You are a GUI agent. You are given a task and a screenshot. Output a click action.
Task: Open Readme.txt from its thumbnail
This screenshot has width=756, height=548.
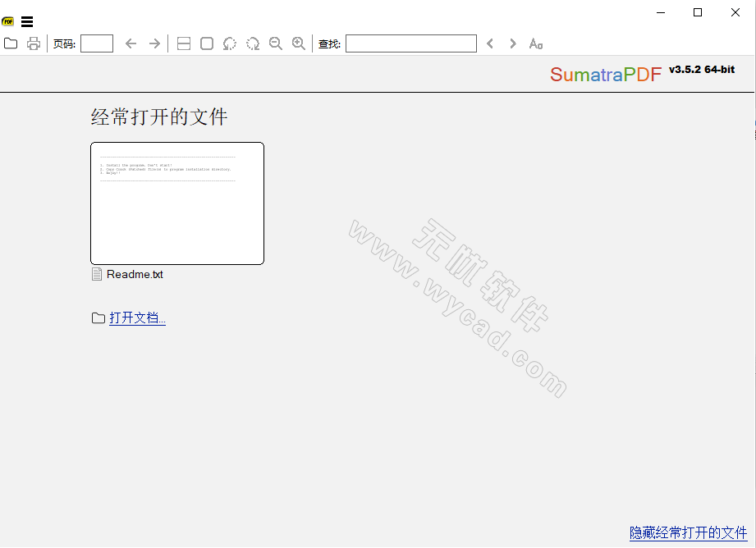[x=177, y=203]
